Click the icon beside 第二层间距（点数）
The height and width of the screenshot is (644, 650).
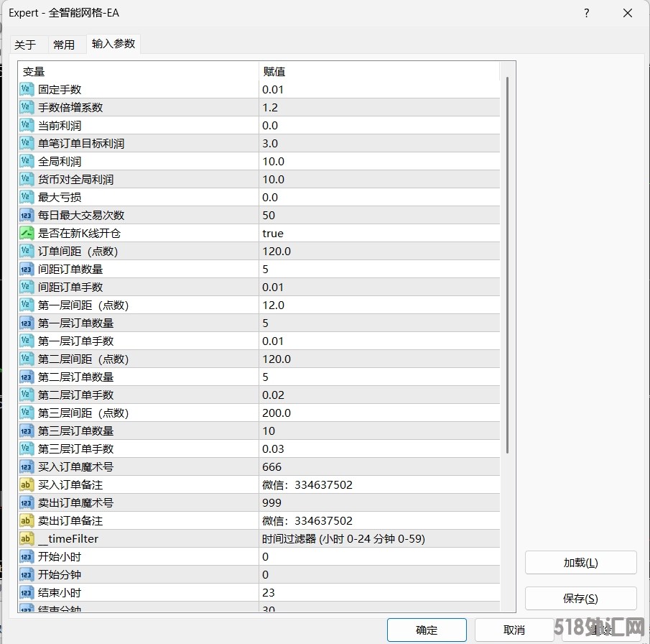click(27, 359)
